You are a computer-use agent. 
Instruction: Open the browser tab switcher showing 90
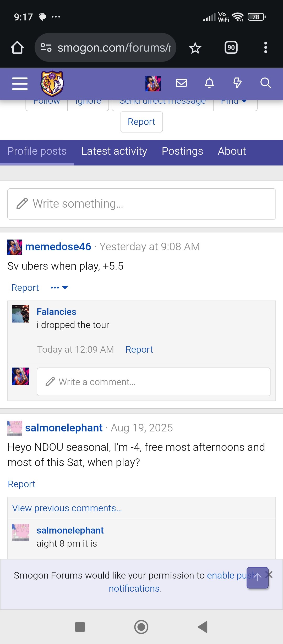[231, 48]
